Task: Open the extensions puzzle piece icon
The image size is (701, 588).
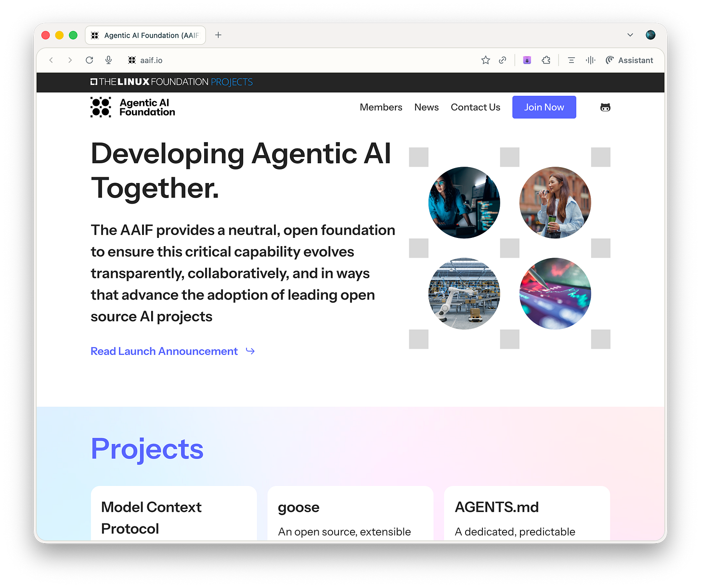Action: pos(546,60)
